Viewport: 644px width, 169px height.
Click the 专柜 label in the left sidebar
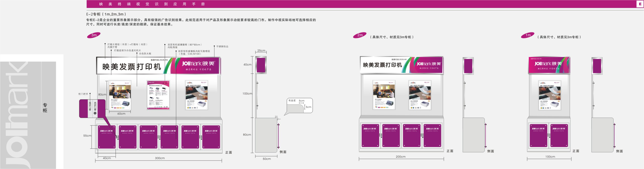click(45, 108)
